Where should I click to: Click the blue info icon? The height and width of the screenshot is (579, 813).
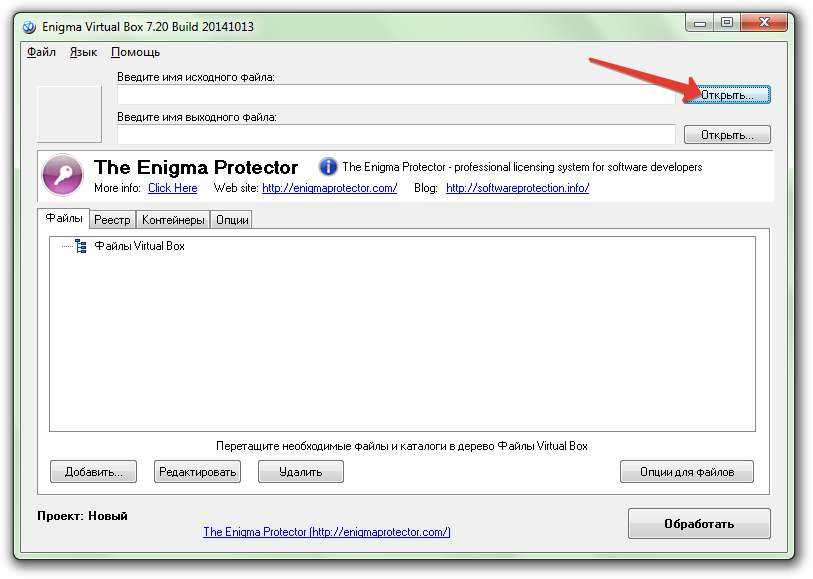(328, 167)
